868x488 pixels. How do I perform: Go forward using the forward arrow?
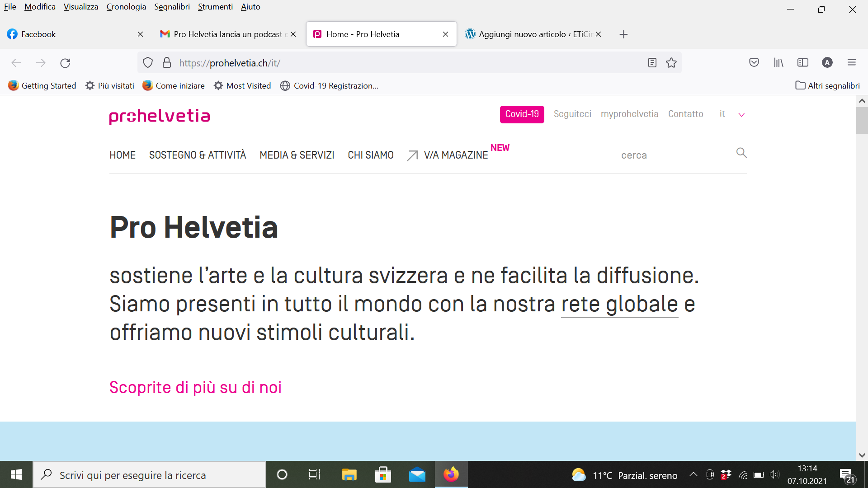pos(41,63)
